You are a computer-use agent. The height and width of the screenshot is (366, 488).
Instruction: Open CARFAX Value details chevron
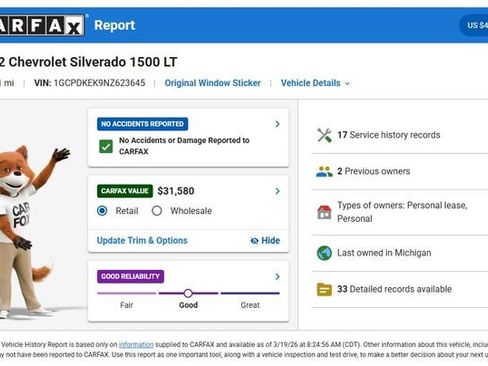pyautogui.click(x=277, y=191)
